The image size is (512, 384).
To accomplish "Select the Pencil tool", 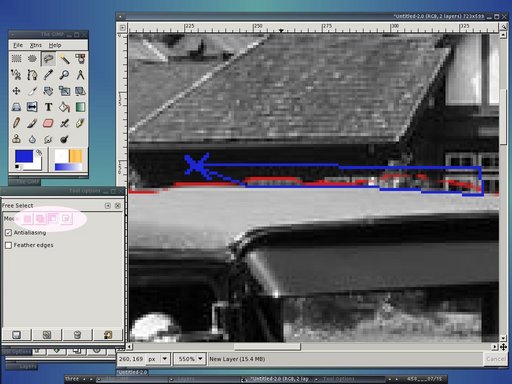I will point(16,123).
